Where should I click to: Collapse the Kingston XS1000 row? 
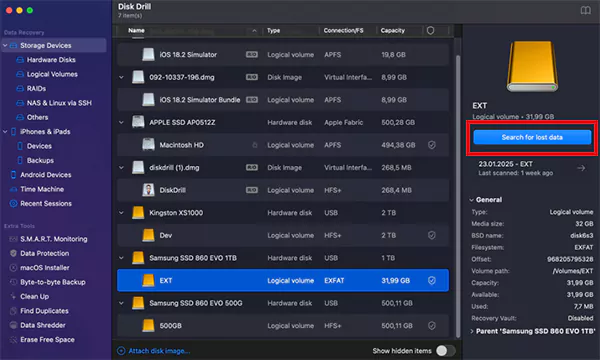point(121,213)
